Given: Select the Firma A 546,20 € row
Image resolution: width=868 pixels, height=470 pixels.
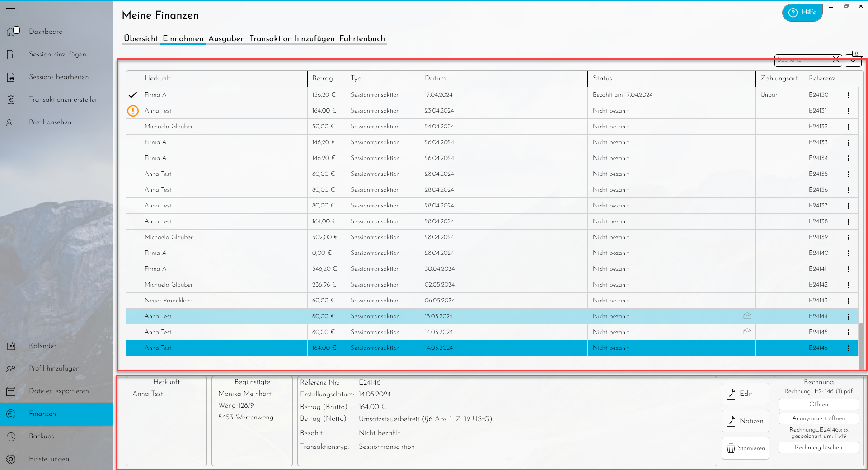Looking at the screenshot, I should [492, 269].
